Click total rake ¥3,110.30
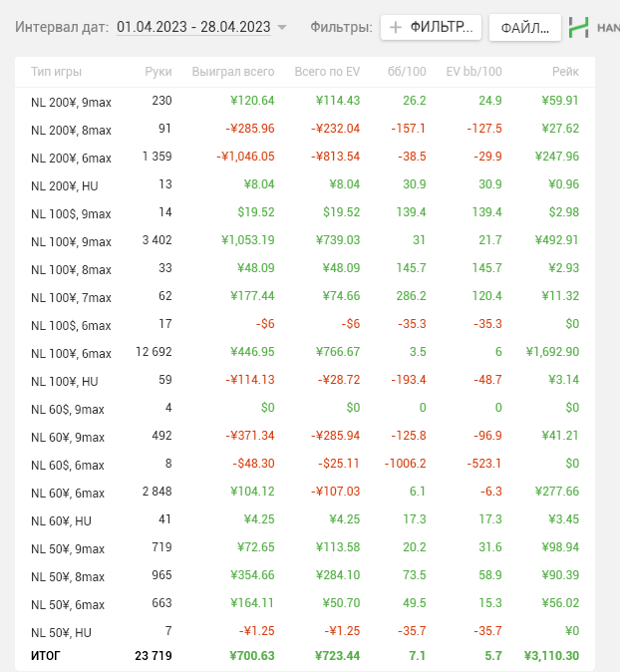The image size is (620, 672). click(551, 656)
